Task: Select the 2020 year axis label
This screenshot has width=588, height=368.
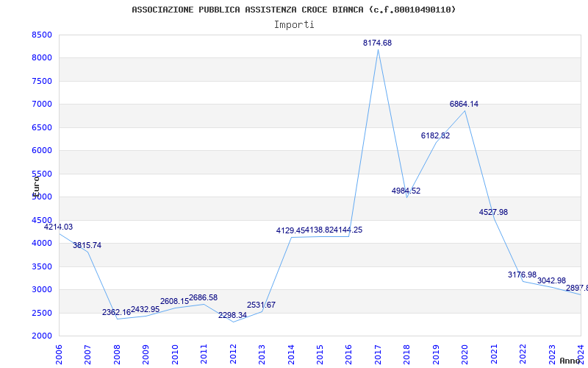Action: coord(465,355)
